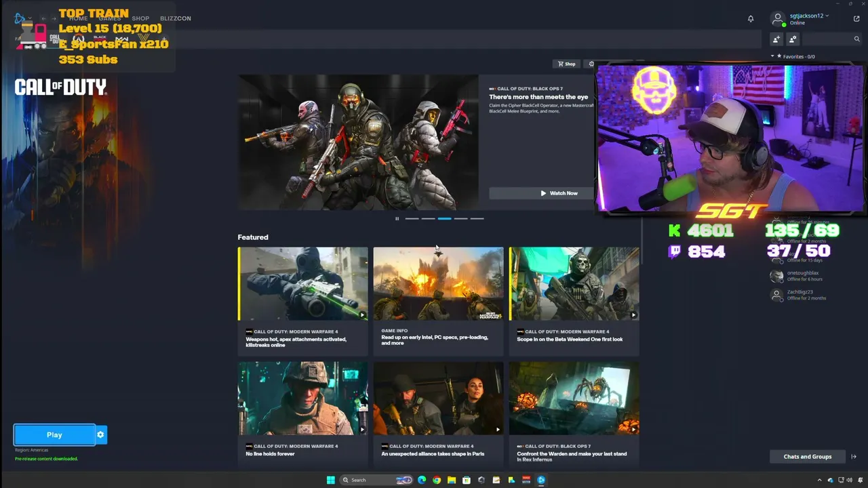Jump to the second carousel slide

click(x=428, y=218)
